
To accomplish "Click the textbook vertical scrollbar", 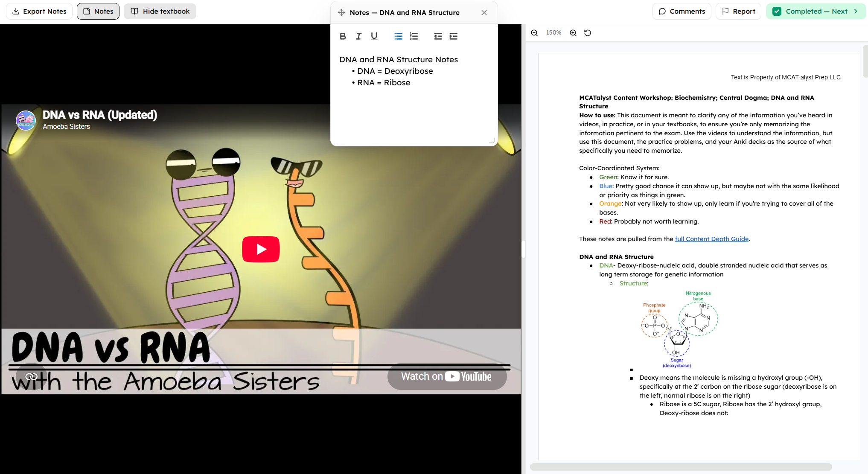I will tap(865, 61).
